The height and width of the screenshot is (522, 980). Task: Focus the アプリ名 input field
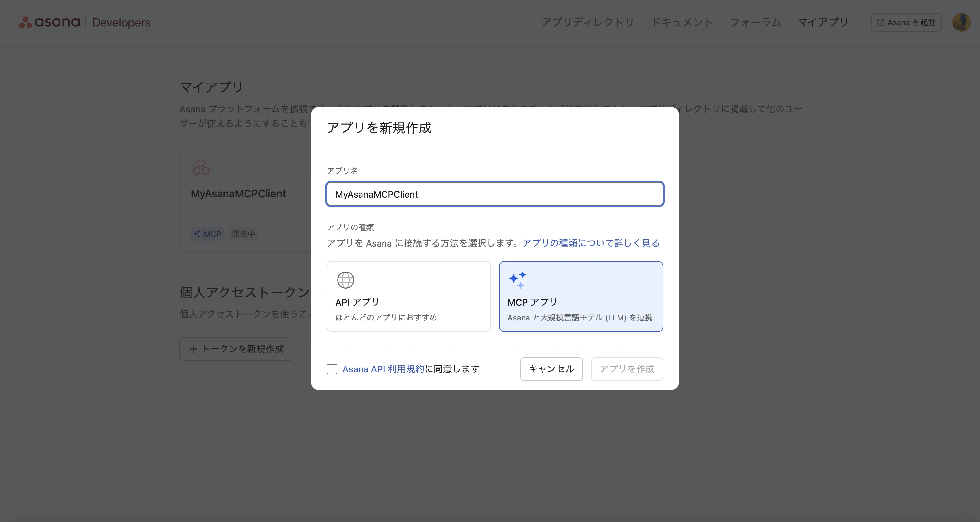(495, 194)
